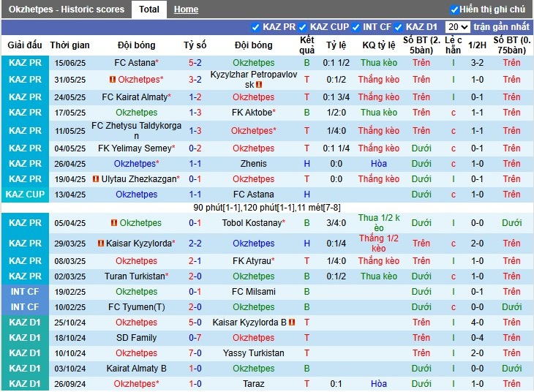The height and width of the screenshot is (392, 534).
Task: Click the 4-0 half-time score
Action: [x=477, y=323]
